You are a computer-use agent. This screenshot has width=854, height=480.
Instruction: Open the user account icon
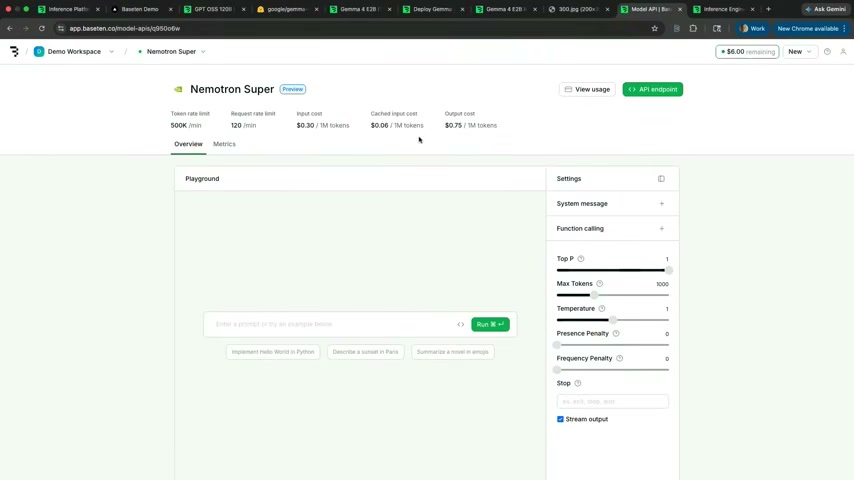(x=843, y=51)
